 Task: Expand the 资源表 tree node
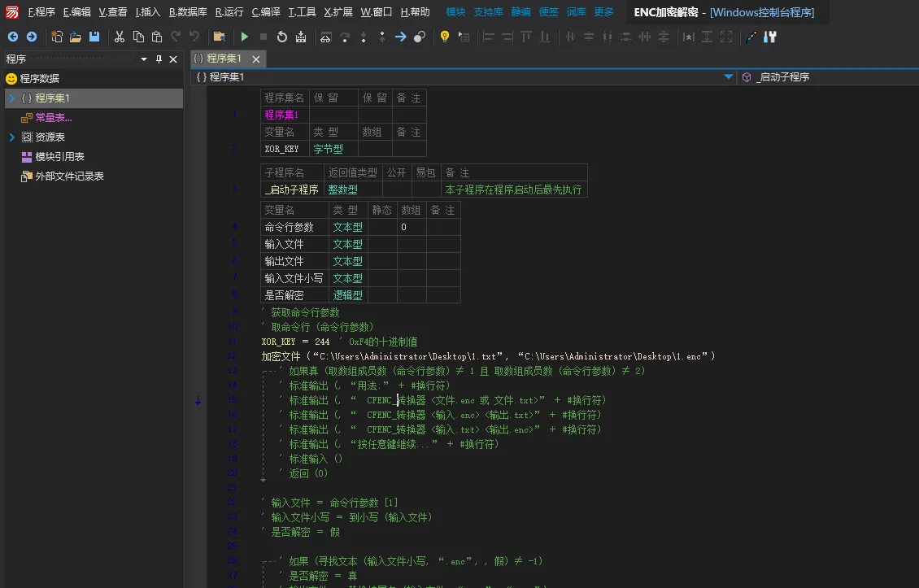coord(12,137)
